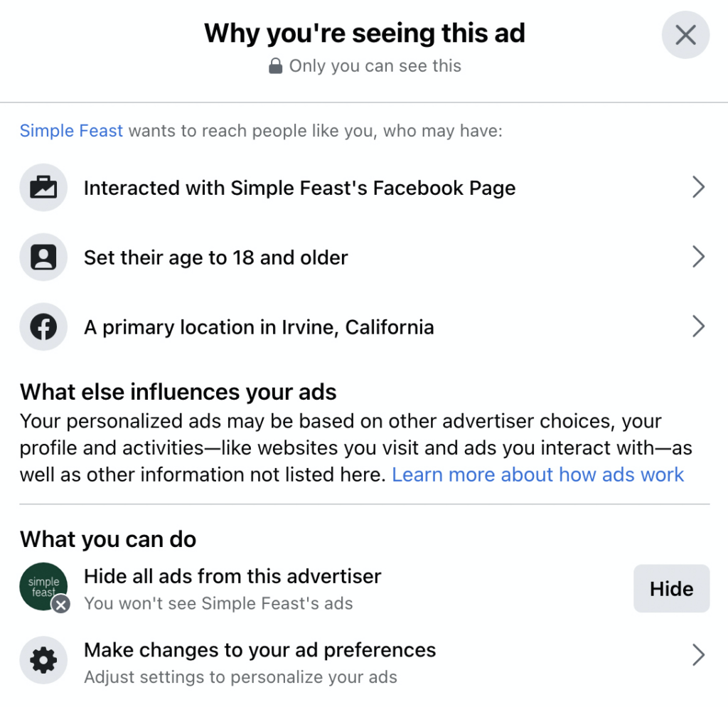Image resolution: width=728 pixels, height=707 pixels.
Task: Click the lock icon near 'Only you can see this'
Action: tap(277, 65)
